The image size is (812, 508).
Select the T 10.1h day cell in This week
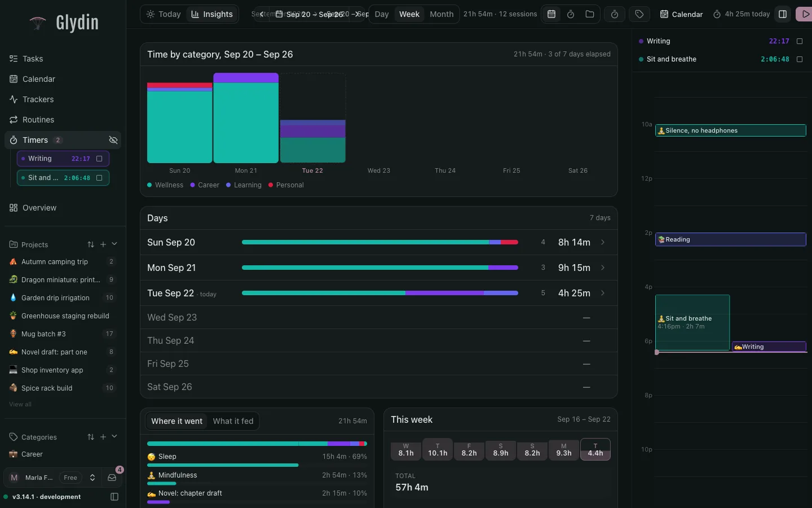coord(438,449)
